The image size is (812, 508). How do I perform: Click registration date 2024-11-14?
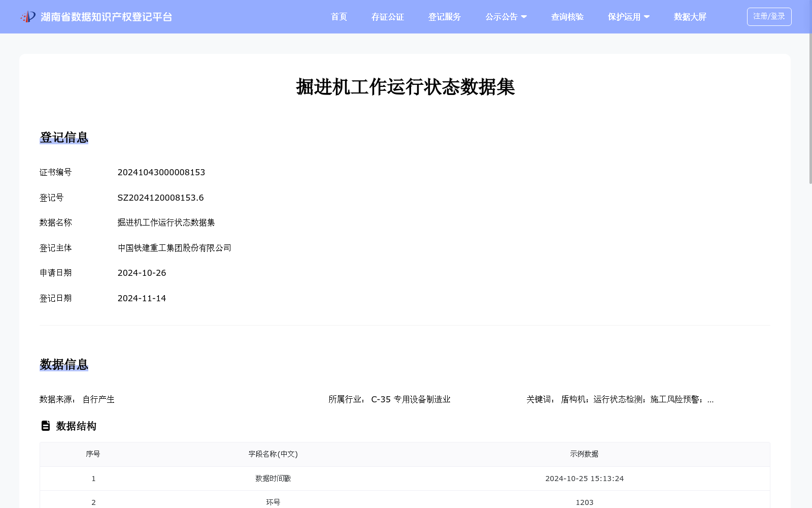pyautogui.click(x=142, y=298)
